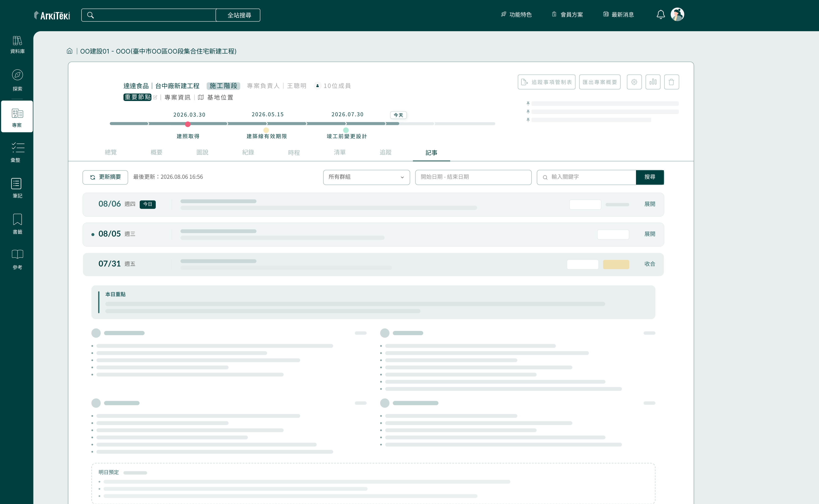Click the edit icon beside 重要節點
The height and width of the screenshot is (504, 819).
[155, 97]
